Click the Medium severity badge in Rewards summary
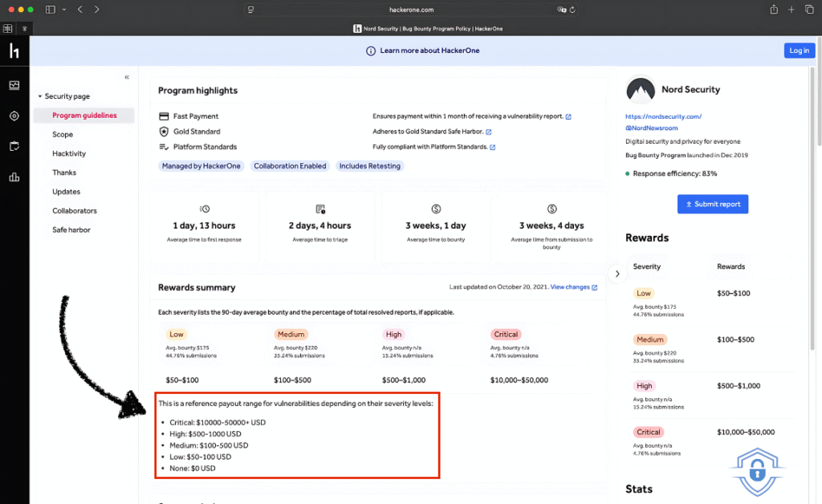The width and height of the screenshot is (822, 504). 291,335
